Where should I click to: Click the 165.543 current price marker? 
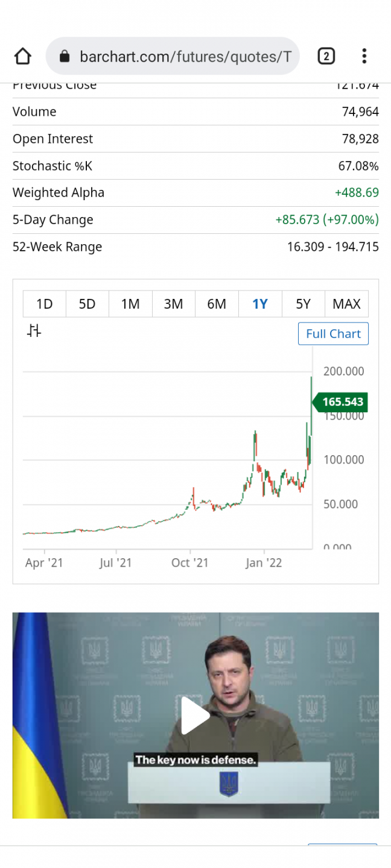[342, 402]
